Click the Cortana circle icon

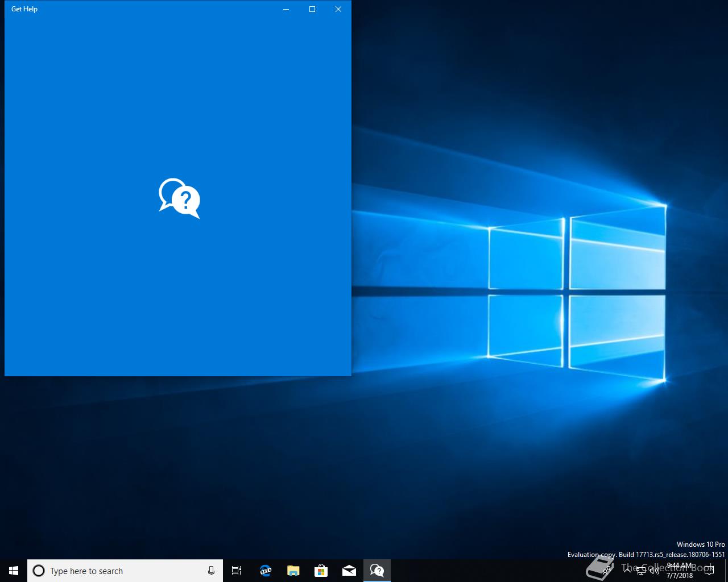point(39,571)
